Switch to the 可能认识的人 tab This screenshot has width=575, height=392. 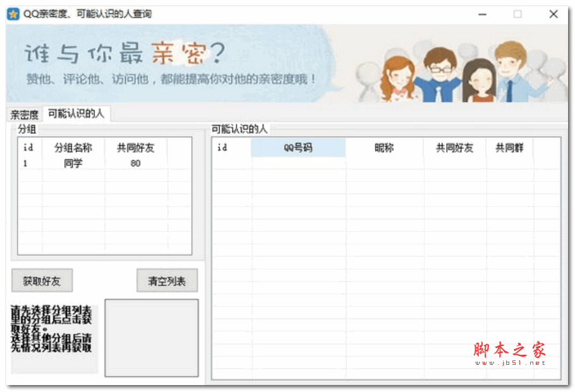coord(75,114)
